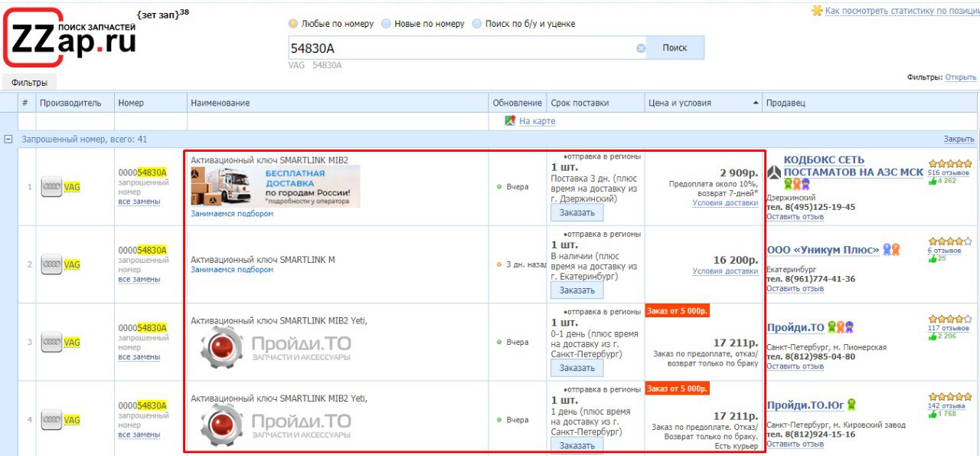Click the medal badges beside КОДБОКС seller

coord(795,184)
